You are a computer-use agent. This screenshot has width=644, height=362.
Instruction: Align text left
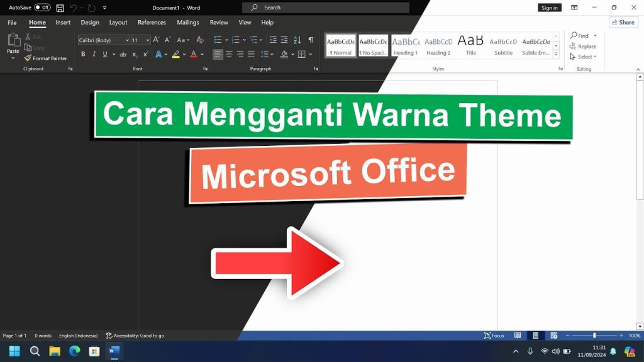click(218, 54)
